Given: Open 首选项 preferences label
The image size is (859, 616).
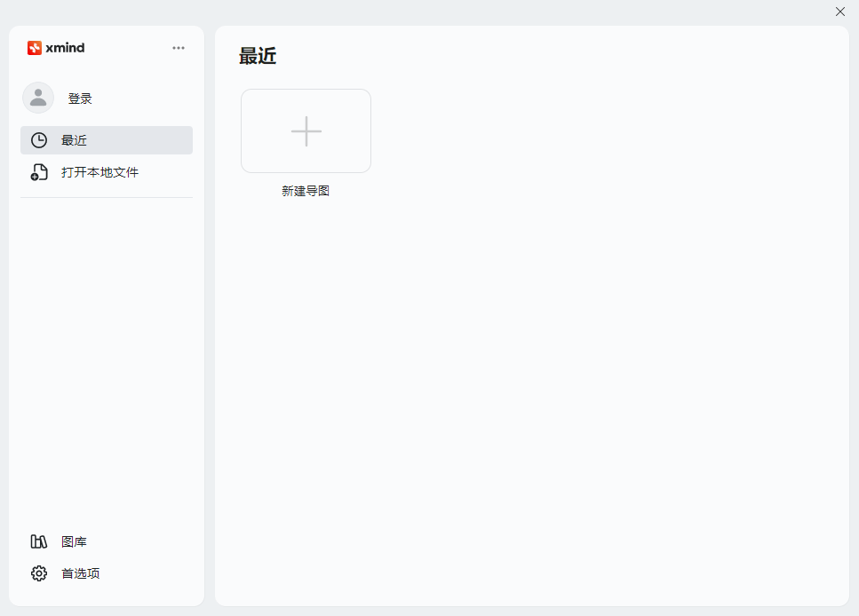Looking at the screenshot, I should pos(81,573).
